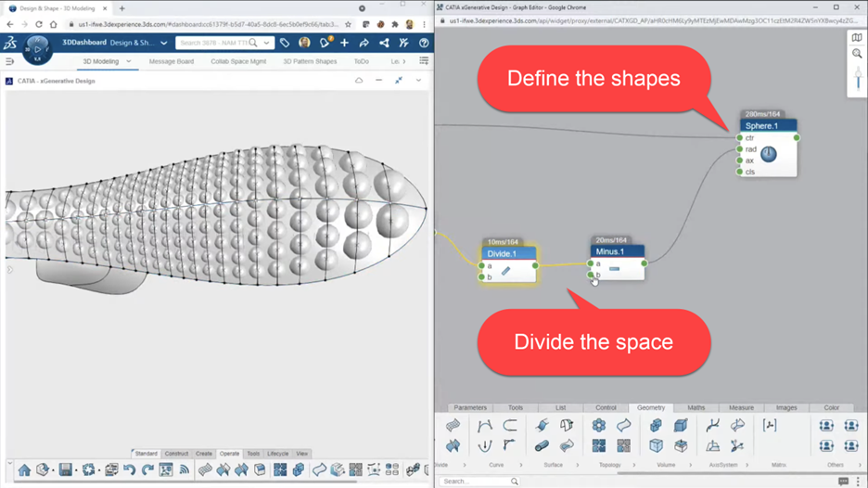The image size is (868, 488).
Task: Click the Undo arrow in the action bar
Action: click(x=130, y=469)
